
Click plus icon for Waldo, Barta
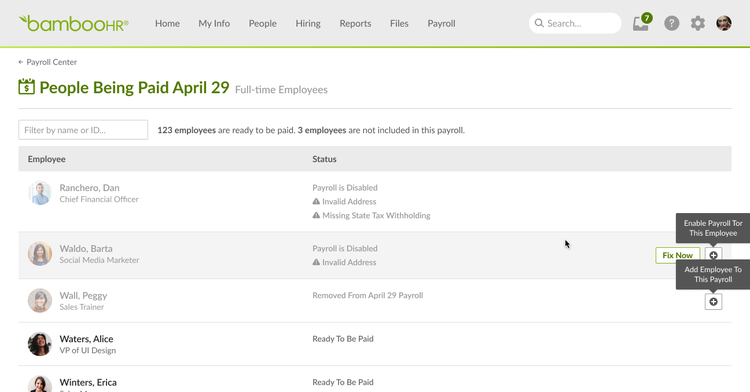(713, 255)
